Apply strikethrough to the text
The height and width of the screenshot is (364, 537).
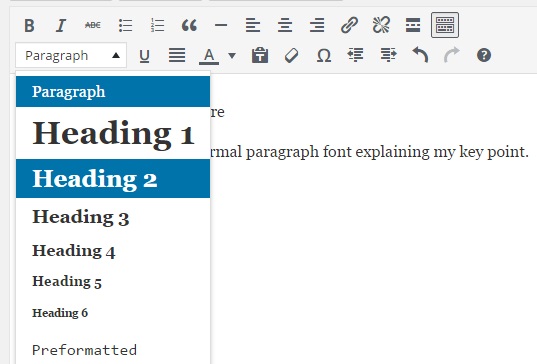pyautogui.click(x=93, y=25)
